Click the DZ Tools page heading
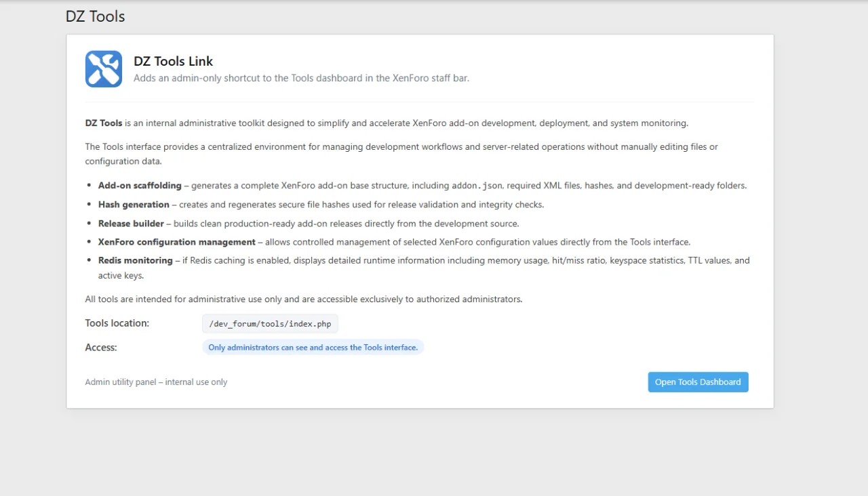This screenshot has height=496, width=868. click(96, 16)
